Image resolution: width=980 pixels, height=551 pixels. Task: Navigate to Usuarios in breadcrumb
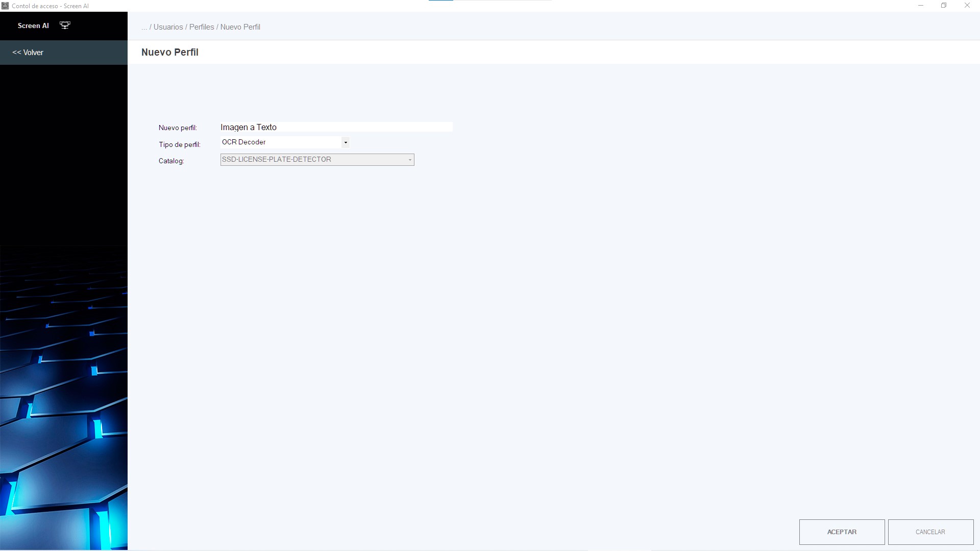coord(168,27)
